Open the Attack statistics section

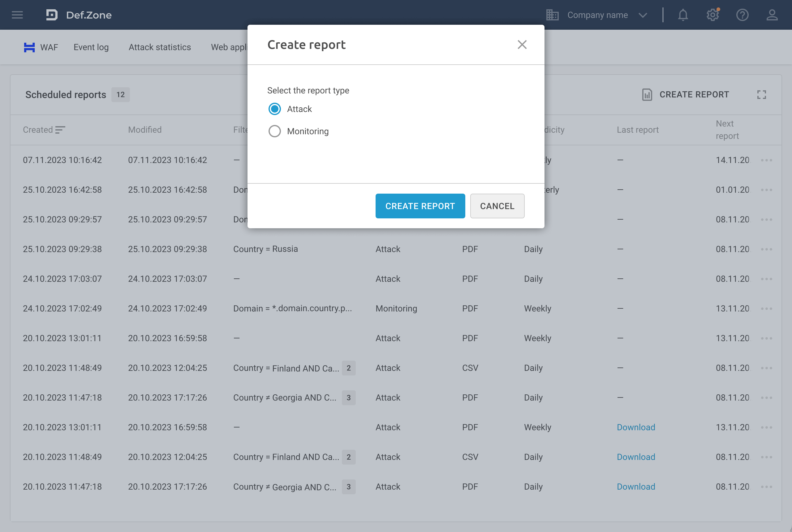[x=160, y=47]
